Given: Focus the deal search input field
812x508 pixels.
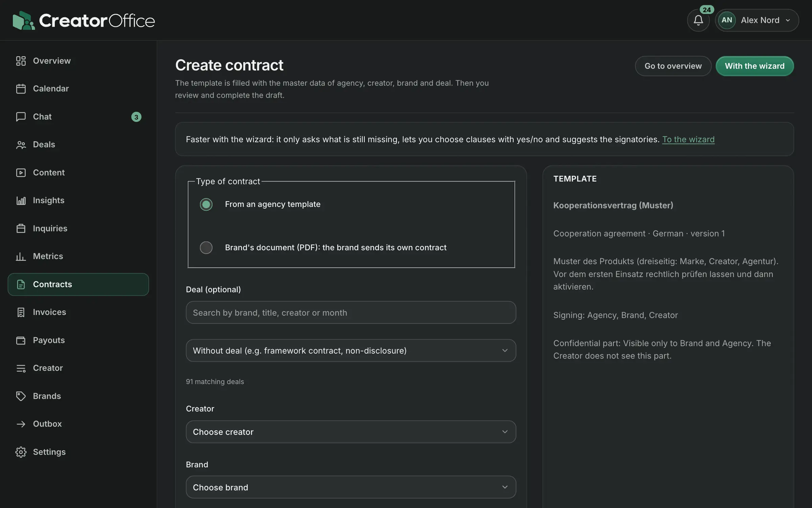Looking at the screenshot, I should point(351,313).
